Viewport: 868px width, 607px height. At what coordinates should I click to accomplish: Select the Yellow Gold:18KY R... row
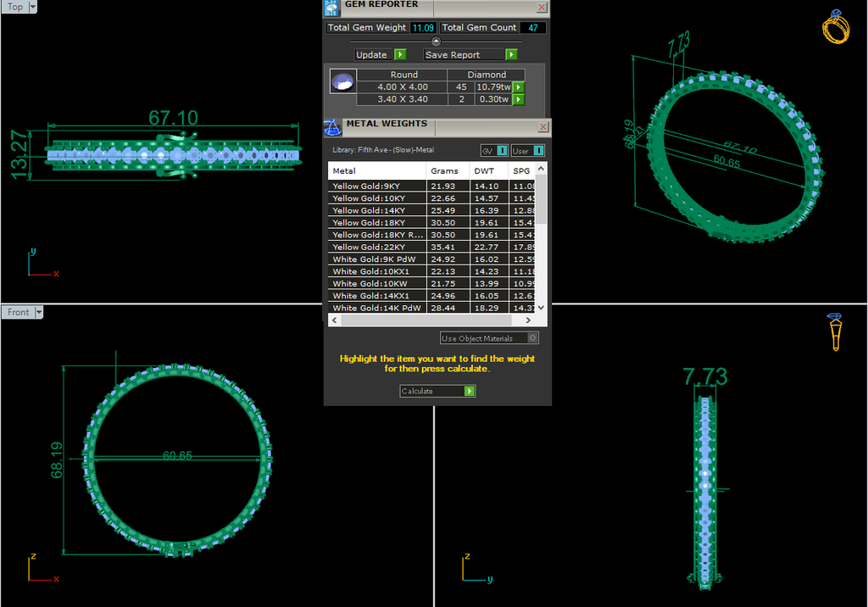point(431,235)
